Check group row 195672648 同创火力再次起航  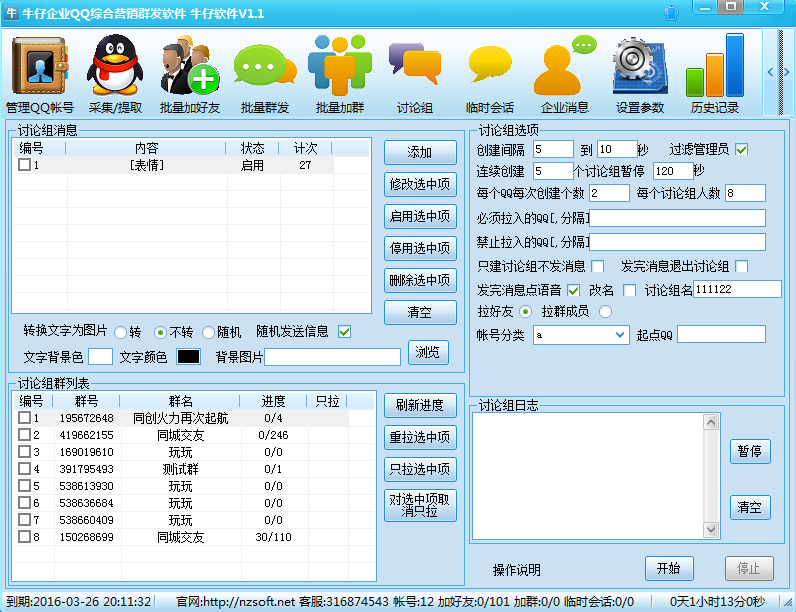[24, 418]
